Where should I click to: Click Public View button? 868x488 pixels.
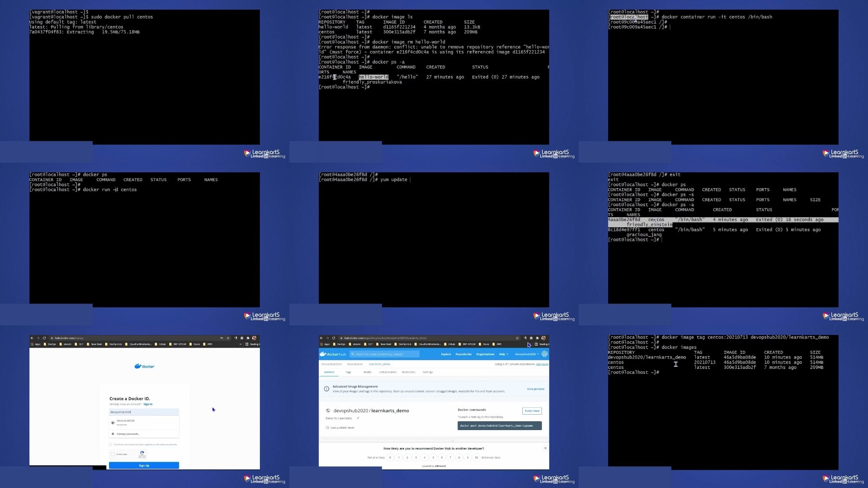coord(532,411)
